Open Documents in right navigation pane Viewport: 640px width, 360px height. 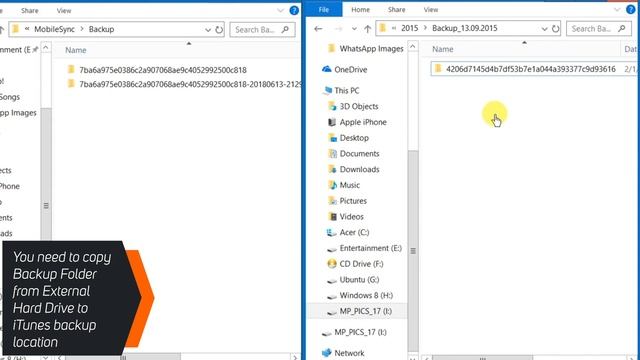(x=359, y=154)
